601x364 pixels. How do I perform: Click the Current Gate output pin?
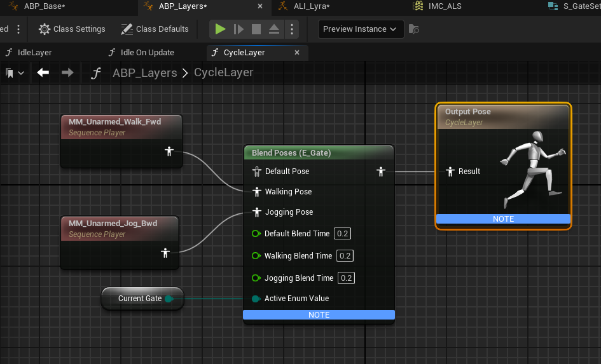169,299
